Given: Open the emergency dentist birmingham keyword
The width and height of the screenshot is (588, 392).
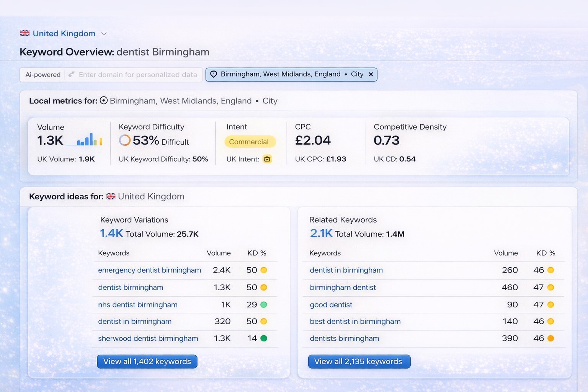Looking at the screenshot, I should click(149, 270).
